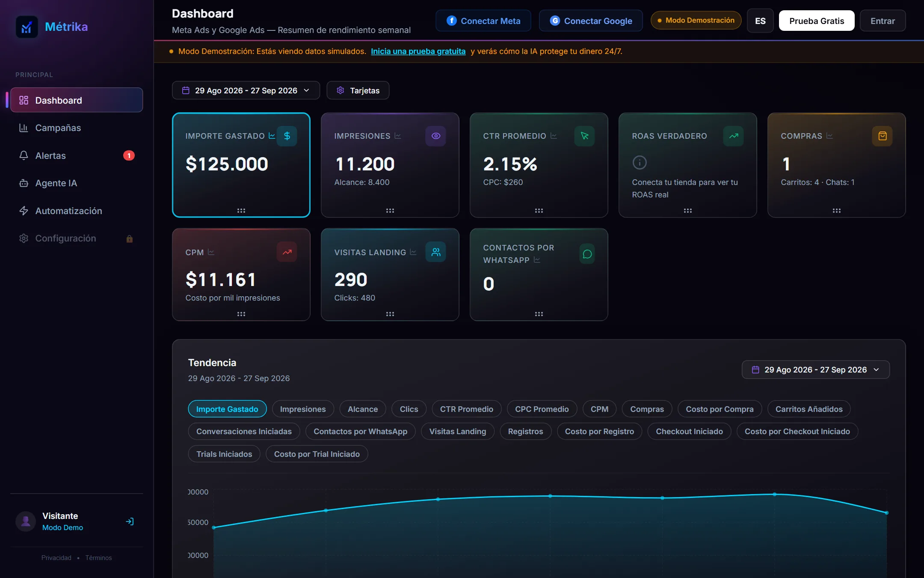
Task: Open the ES language selector
Action: 760,21
